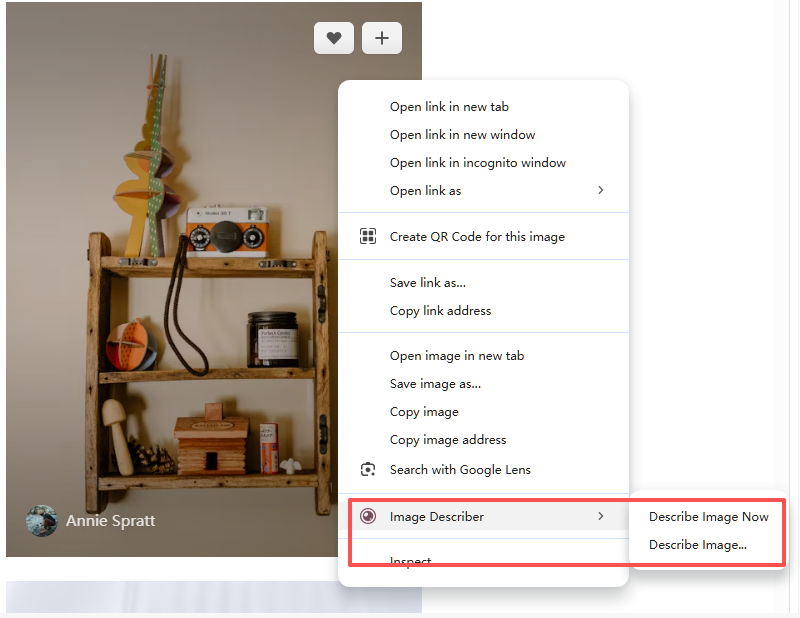Select Save image as option
Screen dimensions: 800x618
coord(435,384)
